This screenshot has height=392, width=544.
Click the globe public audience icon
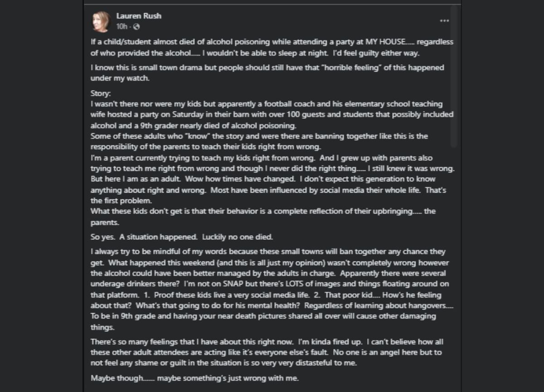136,27
